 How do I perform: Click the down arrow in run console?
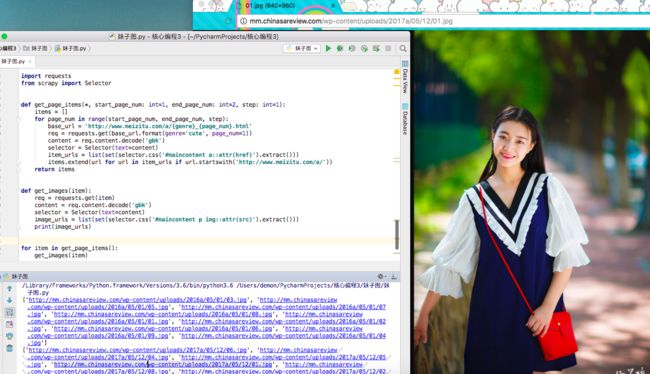pyautogui.click(x=10, y=300)
